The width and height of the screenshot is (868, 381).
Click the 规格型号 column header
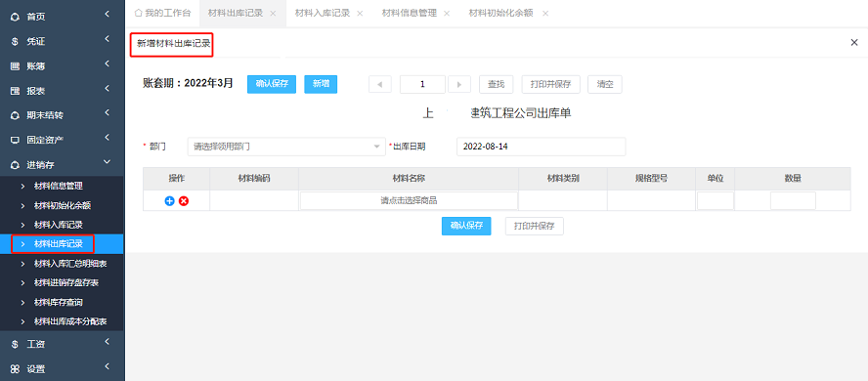point(652,179)
